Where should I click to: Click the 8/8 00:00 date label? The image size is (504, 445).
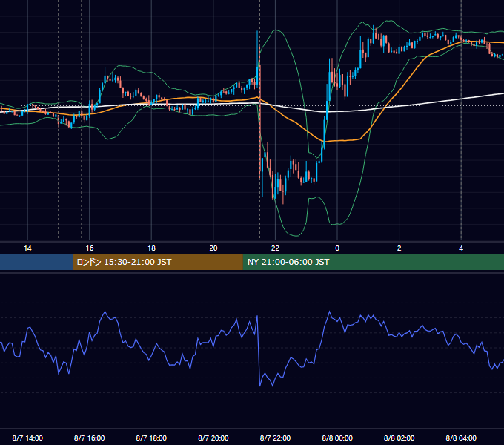click(337, 438)
